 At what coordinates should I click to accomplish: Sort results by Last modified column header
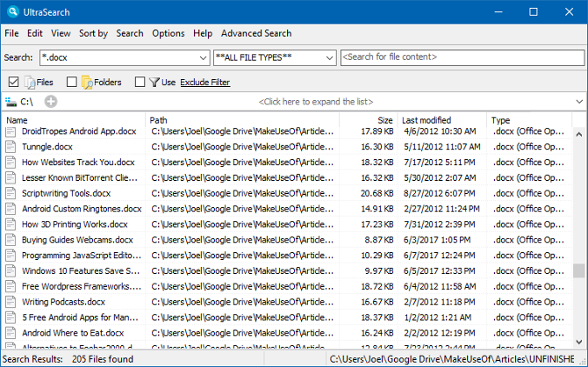[442, 120]
